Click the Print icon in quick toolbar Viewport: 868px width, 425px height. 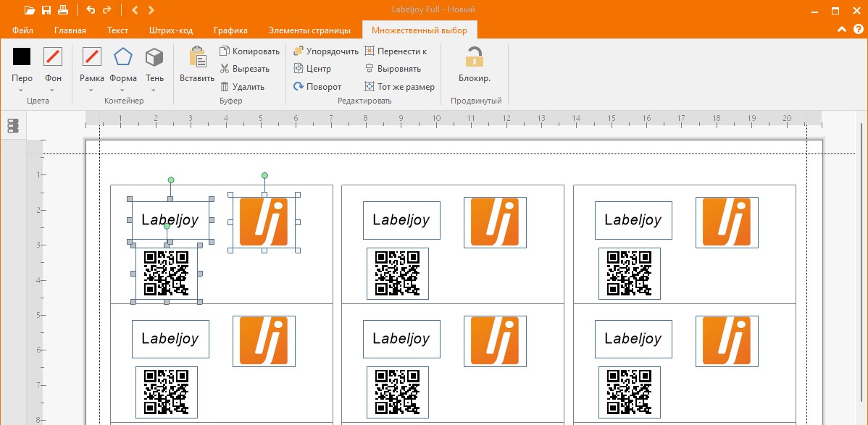63,10
